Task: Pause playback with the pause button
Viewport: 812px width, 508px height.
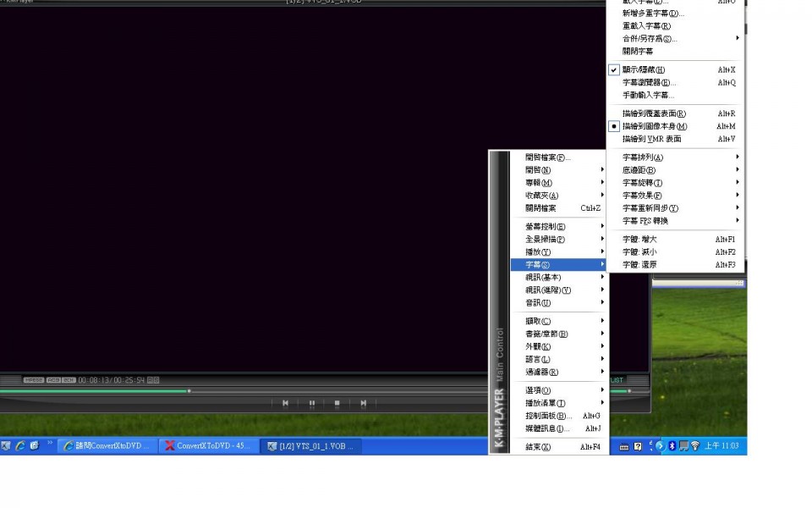Action: click(311, 404)
